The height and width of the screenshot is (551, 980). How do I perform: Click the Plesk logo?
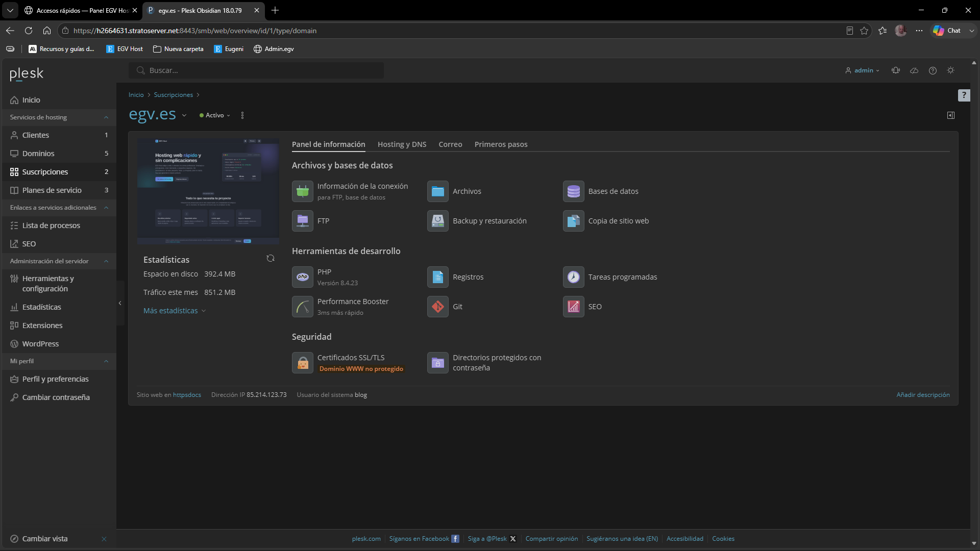(27, 74)
